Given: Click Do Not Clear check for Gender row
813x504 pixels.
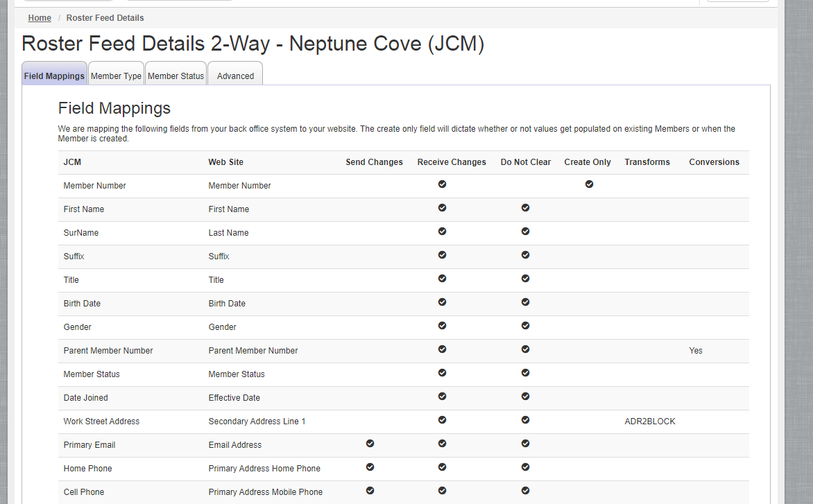Looking at the screenshot, I should pos(525,326).
